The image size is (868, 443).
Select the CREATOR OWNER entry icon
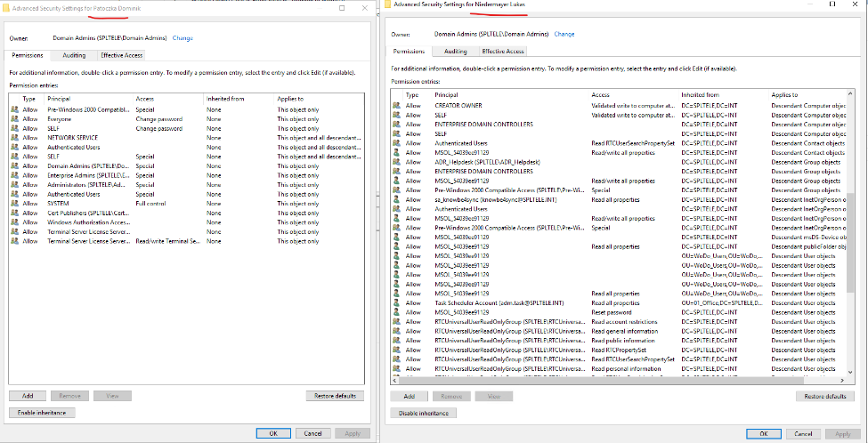point(396,105)
